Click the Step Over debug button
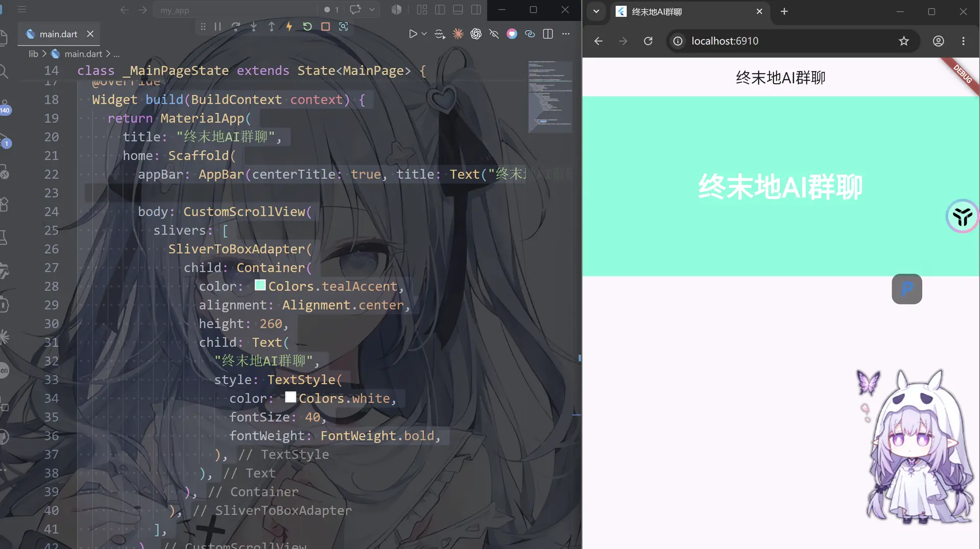The image size is (980, 549). [236, 27]
